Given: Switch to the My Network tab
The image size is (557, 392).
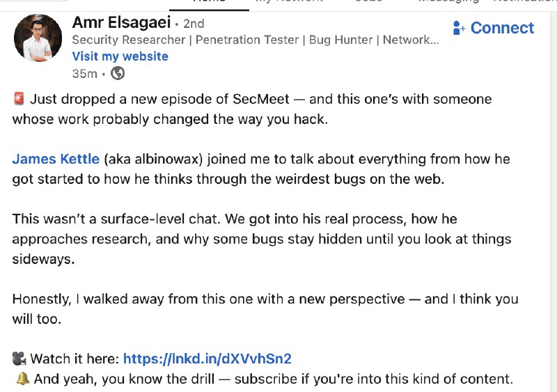Looking at the screenshot, I should (289, 2).
